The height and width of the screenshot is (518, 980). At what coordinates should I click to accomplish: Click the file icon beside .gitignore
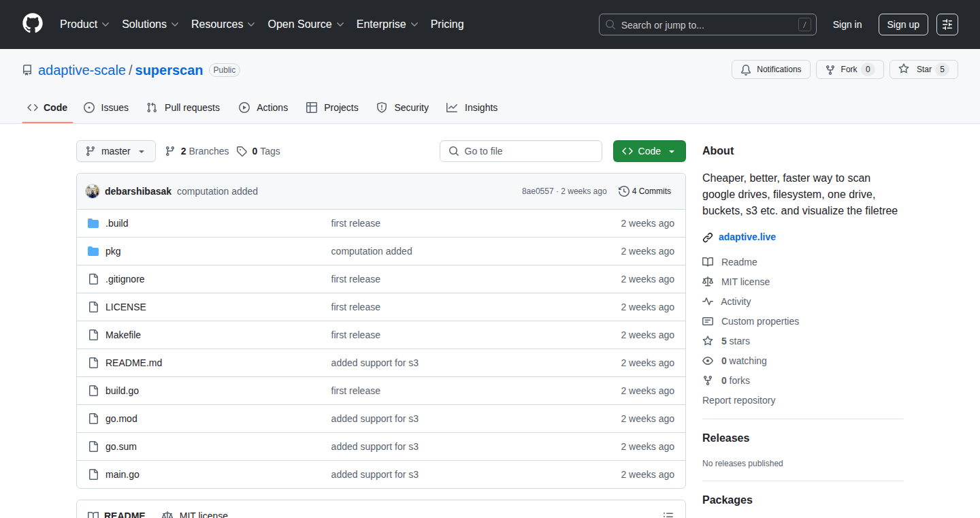pos(93,279)
